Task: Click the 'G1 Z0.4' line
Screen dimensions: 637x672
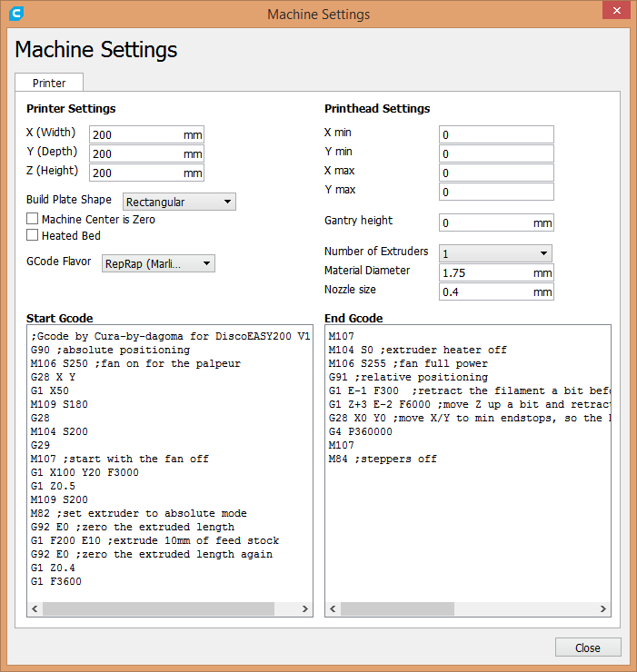Action: [53, 568]
